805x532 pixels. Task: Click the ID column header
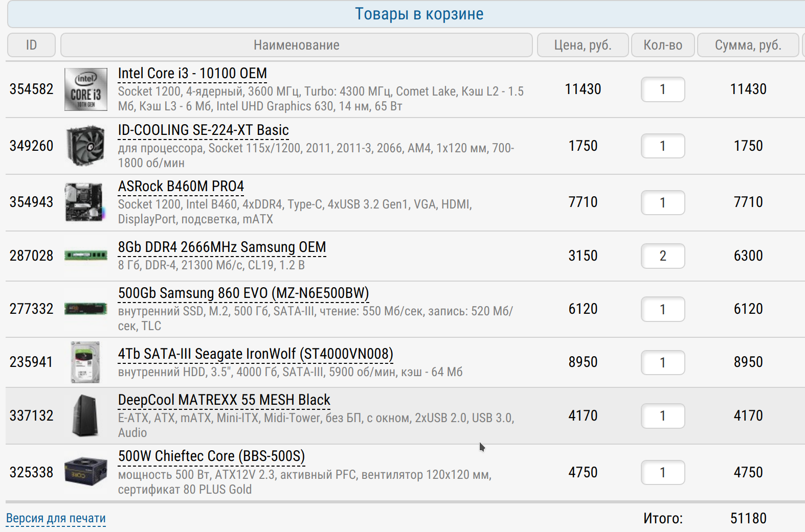pos(32,45)
